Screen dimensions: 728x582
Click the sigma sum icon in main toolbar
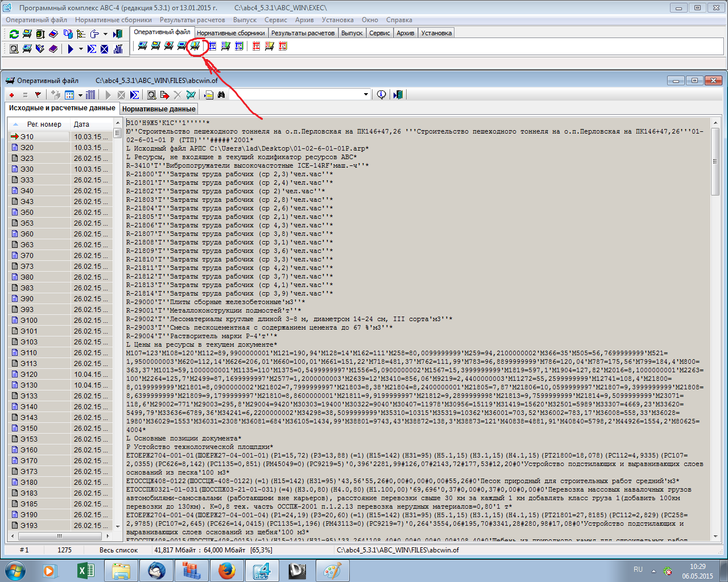tap(92, 49)
